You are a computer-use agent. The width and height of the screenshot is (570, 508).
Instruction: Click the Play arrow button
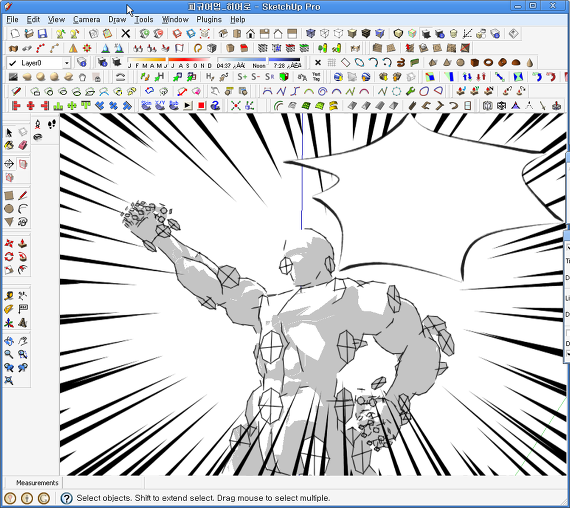point(188,106)
